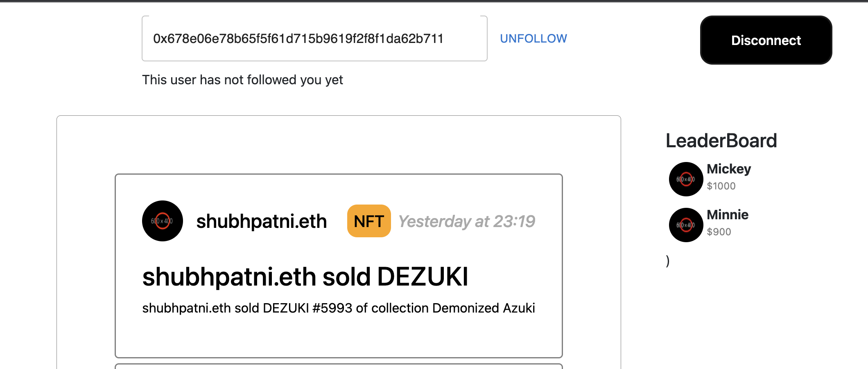Click the empty area above the NFT post card

click(338, 145)
